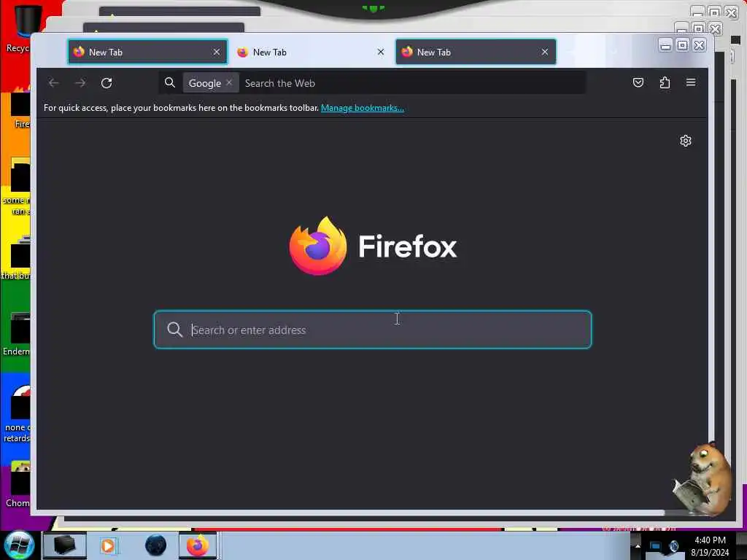Open the black box taskbar item
747x560 pixels.
click(65, 545)
